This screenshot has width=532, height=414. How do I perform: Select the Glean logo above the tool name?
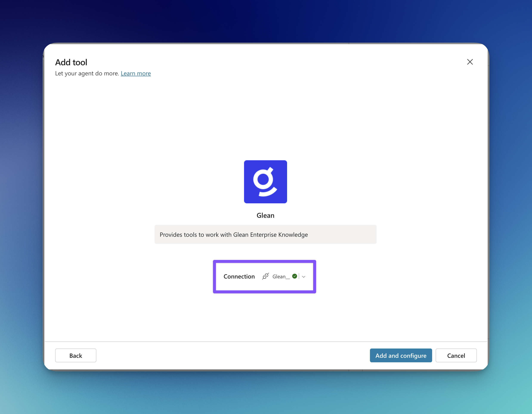(x=265, y=182)
